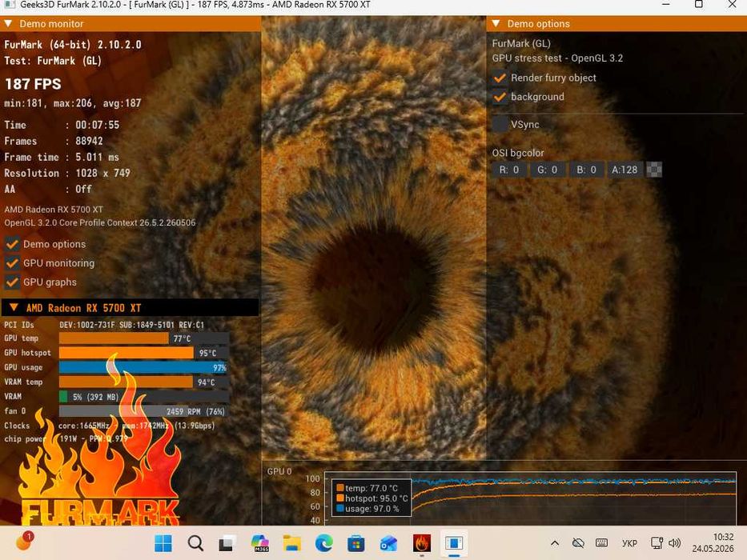Click the temp: 77.0 °C graph legend entry
This screenshot has height=560, width=747.
[x=367, y=488]
